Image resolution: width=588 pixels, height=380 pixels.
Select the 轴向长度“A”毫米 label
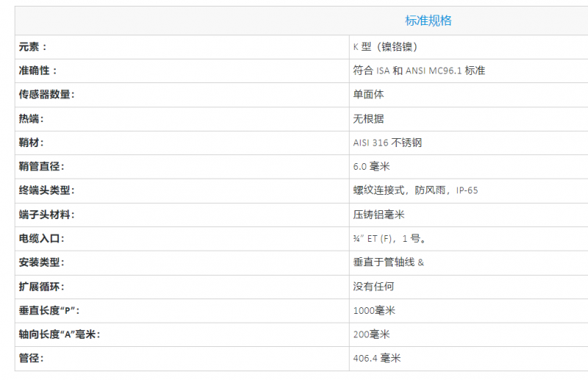pos(60,334)
